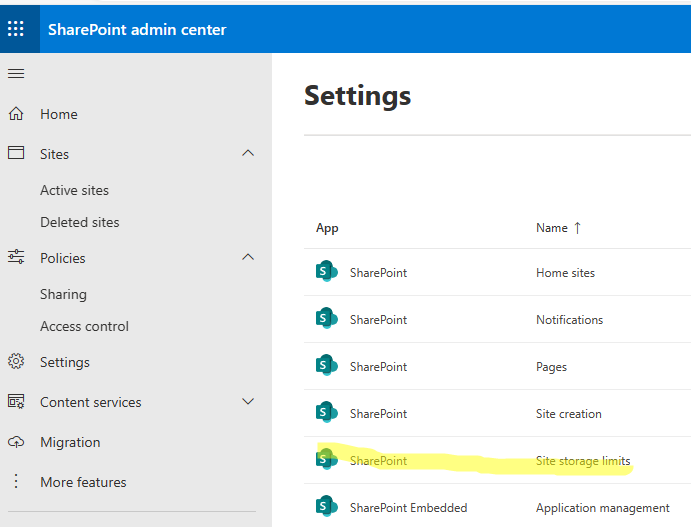The image size is (691, 527).
Task: Click the More features ellipsis icon
Action: pyautogui.click(x=16, y=481)
